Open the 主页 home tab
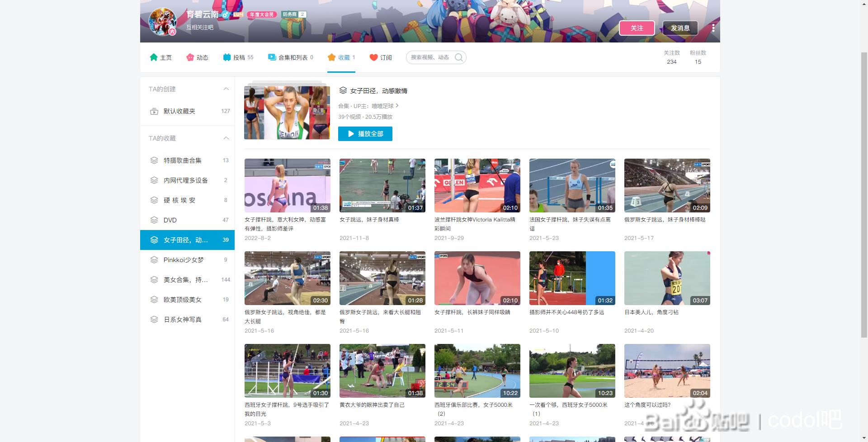The height and width of the screenshot is (442, 868). (160, 57)
